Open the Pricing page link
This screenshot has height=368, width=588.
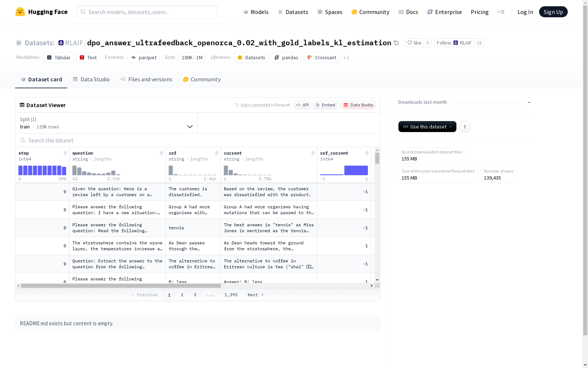tap(480, 12)
